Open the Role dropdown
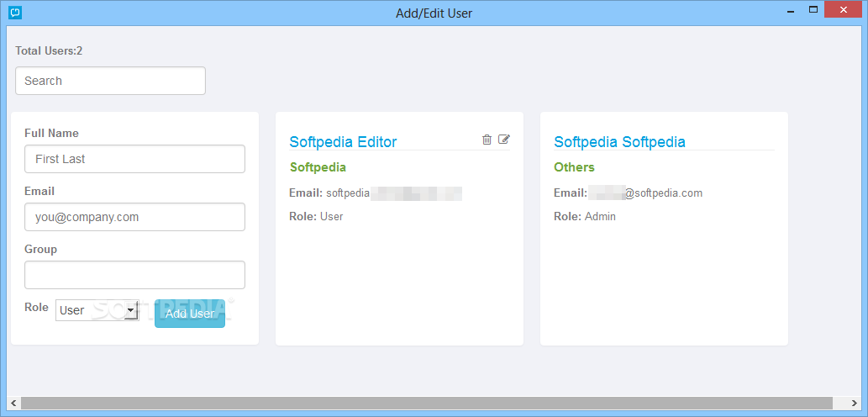The width and height of the screenshot is (868, 417). [97, 310]
